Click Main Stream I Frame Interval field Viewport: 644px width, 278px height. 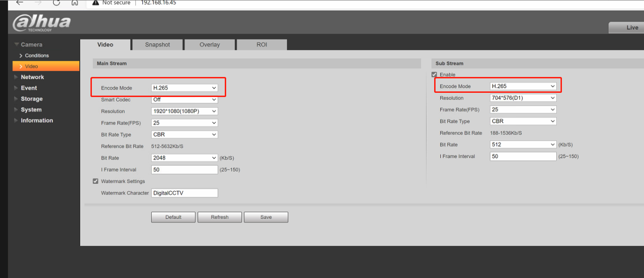185,169
